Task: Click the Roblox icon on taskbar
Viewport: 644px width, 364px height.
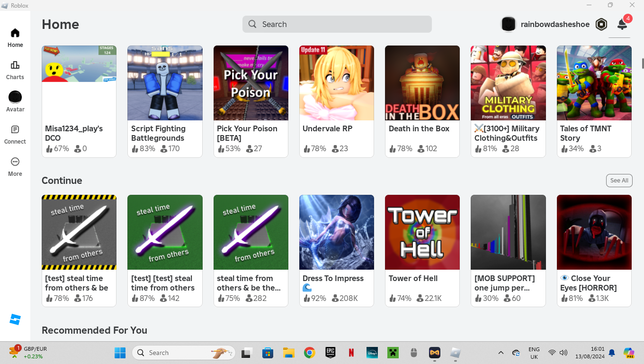Action: coord(456,353)
